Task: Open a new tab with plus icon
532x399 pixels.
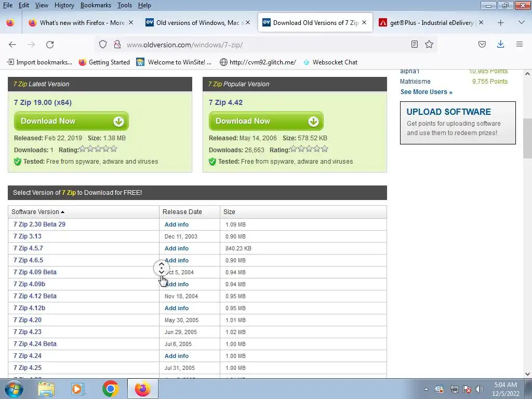Action: click(500, 23)
